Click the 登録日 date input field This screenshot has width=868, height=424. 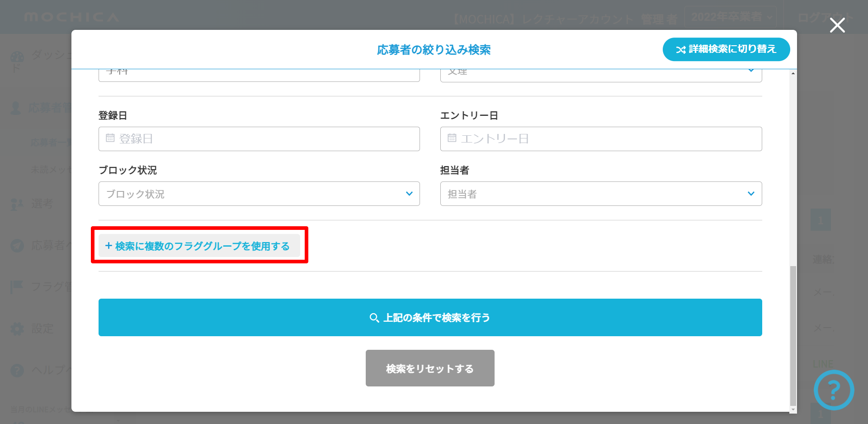(x=259, y=139)
